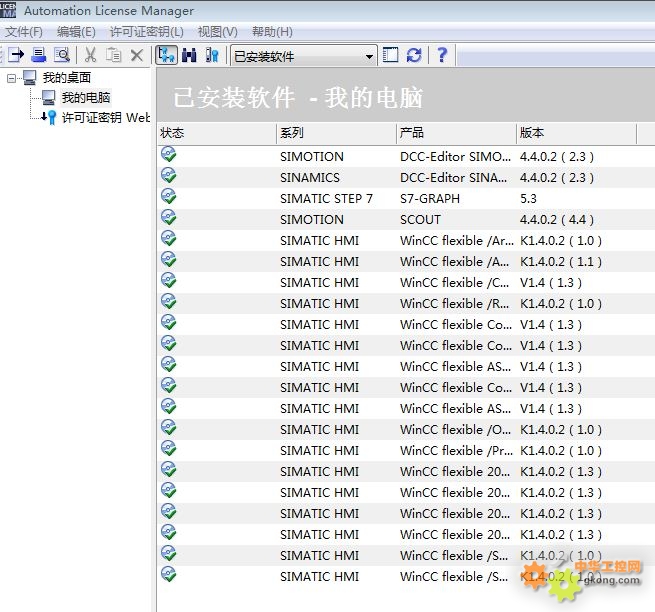Screen dimensions: 655x612
Task: Open the 视图(V) menu
Action: click(x=217, y=32)
